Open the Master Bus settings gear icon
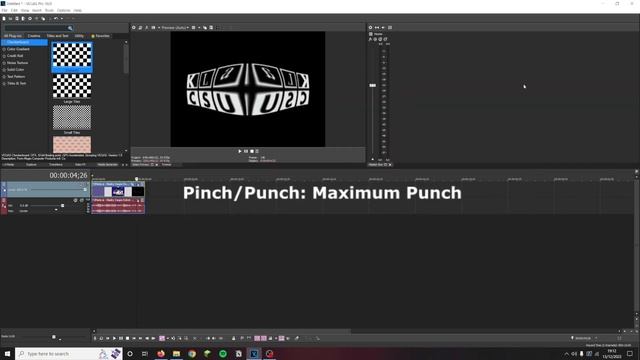The image size is (640, 360). pos(371,28)
